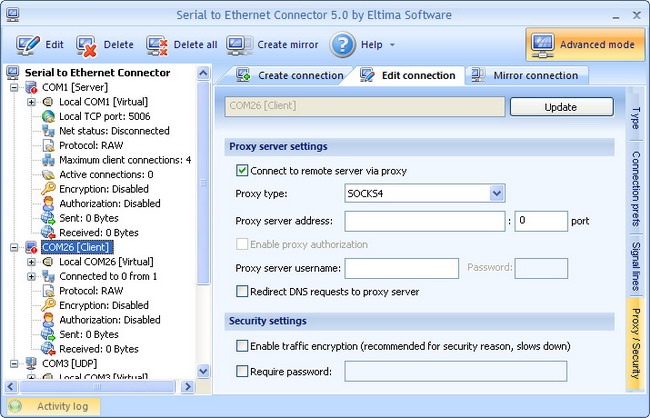Click the proxy Password field

click(x=541, y=268)
